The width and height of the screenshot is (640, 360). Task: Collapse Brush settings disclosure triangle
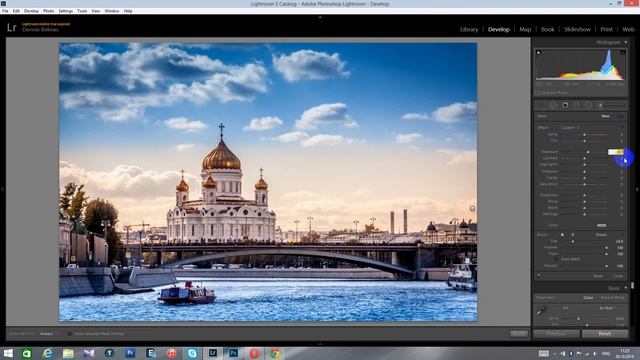pos(622,235)
